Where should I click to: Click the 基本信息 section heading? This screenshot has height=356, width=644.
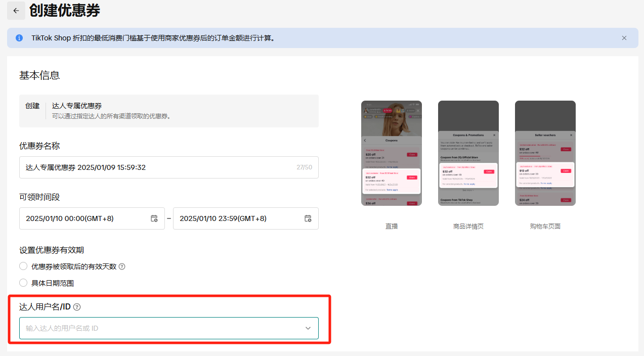39,75
